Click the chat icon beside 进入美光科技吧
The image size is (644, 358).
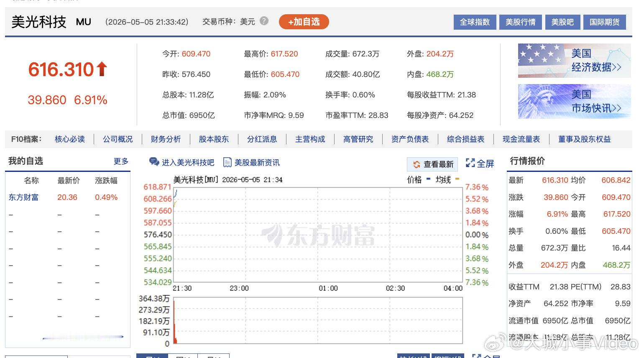coord(154,162)
